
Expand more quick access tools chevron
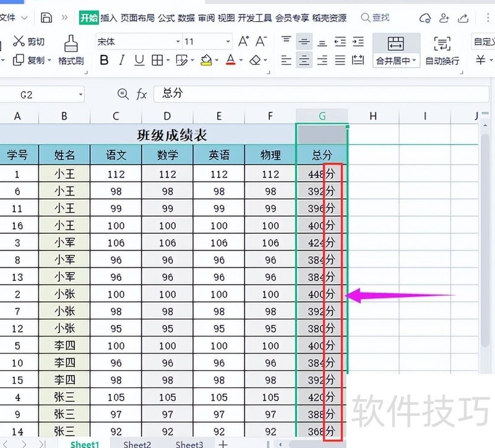tap(65, 17)
